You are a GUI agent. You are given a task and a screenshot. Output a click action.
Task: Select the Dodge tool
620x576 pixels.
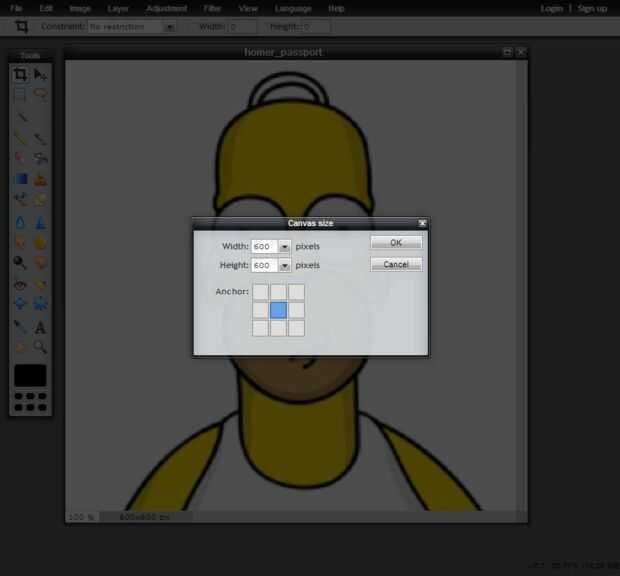tap(20, 263)
